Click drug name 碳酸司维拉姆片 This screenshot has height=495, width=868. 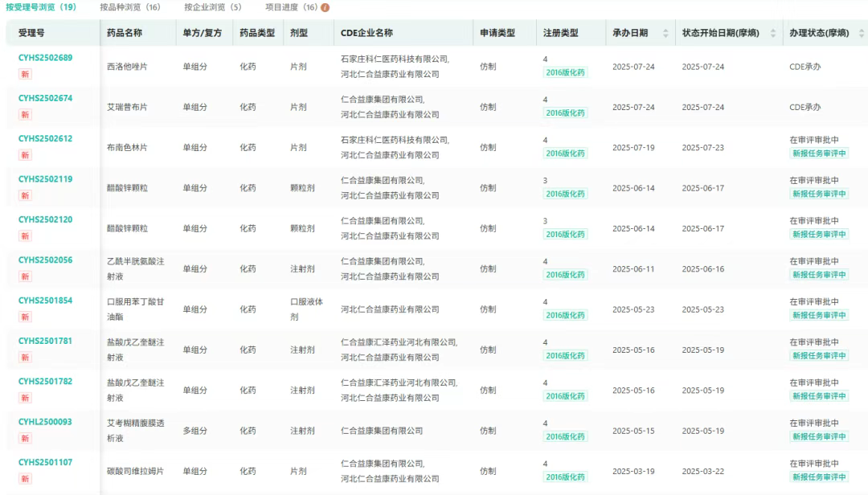pos(136,471)
